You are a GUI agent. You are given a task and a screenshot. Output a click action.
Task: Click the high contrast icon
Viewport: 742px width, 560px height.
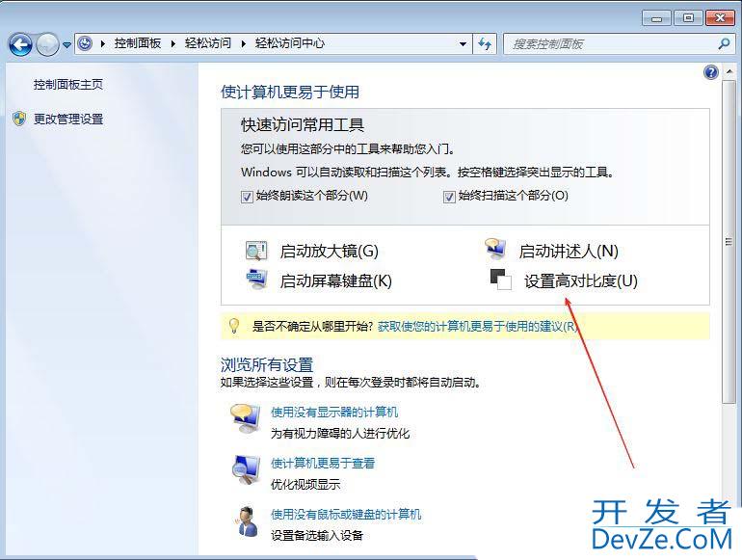(x=501, y=280)
